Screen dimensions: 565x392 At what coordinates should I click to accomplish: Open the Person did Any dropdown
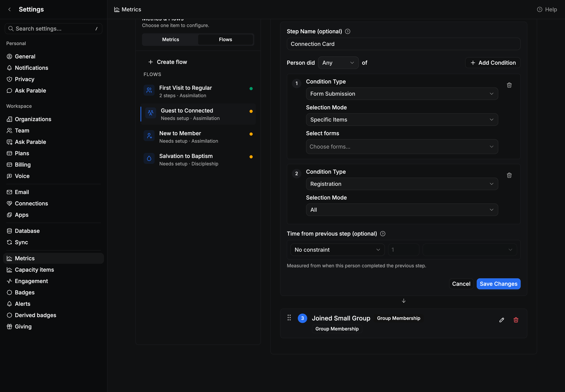point(338,63)
